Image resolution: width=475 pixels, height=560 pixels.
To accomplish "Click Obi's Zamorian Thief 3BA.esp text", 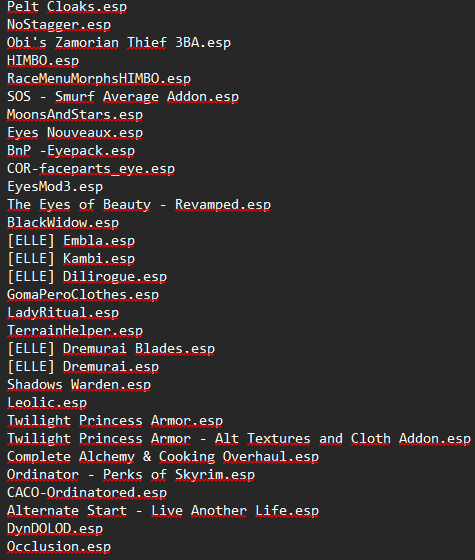I will click(x=119, y=43).
